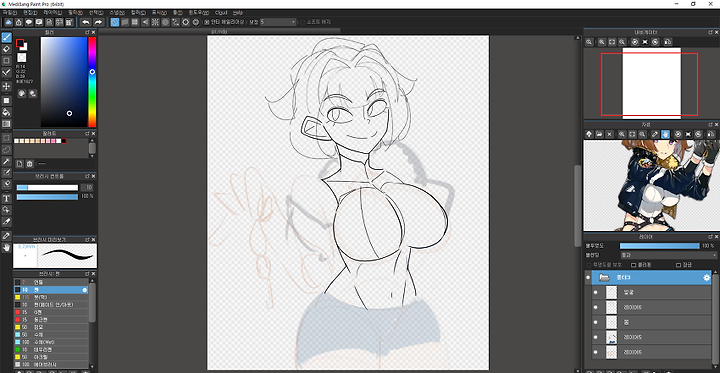
Task: Select the Hand tool in left toolbar
Action: [6, 248]
